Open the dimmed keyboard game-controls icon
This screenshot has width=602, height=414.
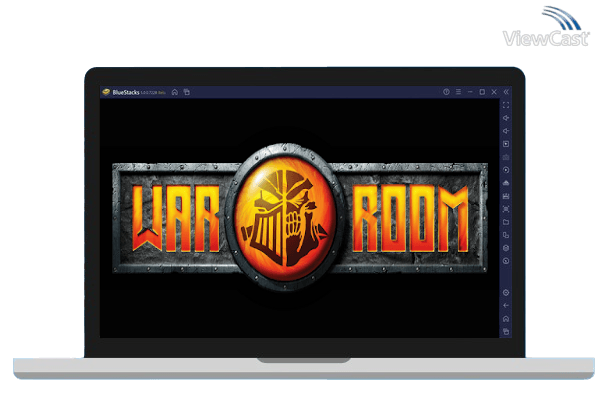(506, 157)
